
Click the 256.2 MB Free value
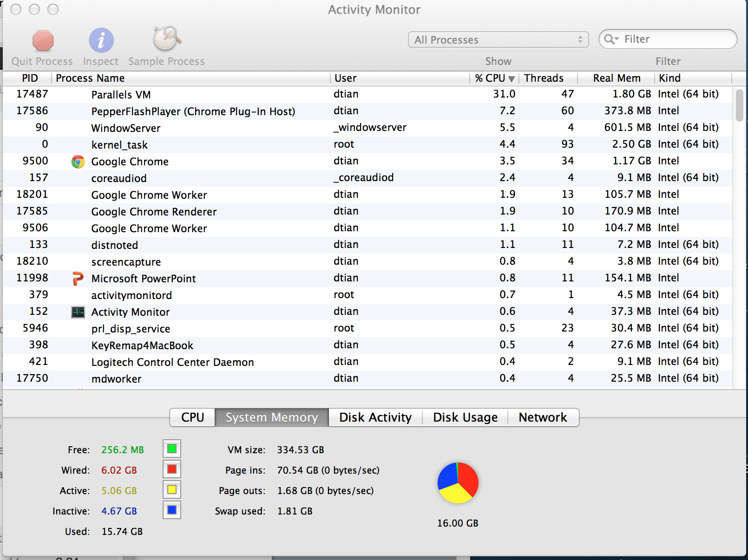click(123, 450)
